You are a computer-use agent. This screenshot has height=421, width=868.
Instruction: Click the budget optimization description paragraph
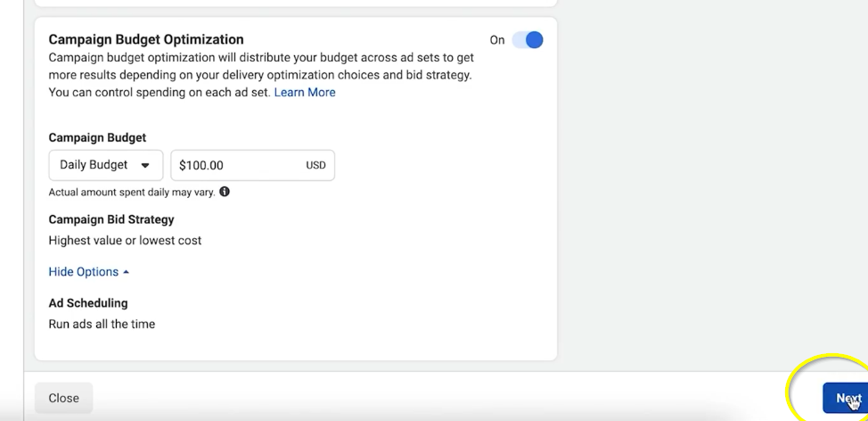point(260,75)
